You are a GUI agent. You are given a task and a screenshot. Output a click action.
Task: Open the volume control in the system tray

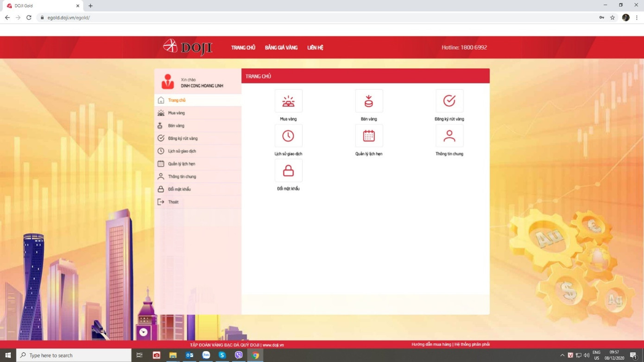pos(587,355)
